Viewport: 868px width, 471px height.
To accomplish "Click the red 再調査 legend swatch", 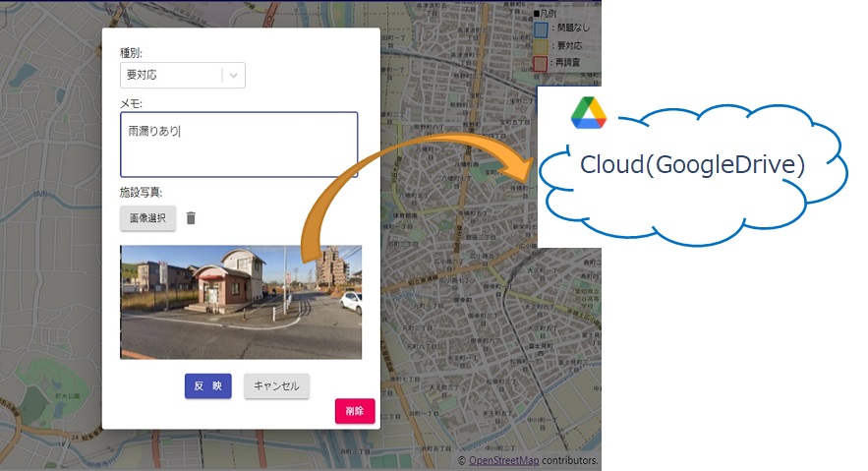I will [540, 63].
